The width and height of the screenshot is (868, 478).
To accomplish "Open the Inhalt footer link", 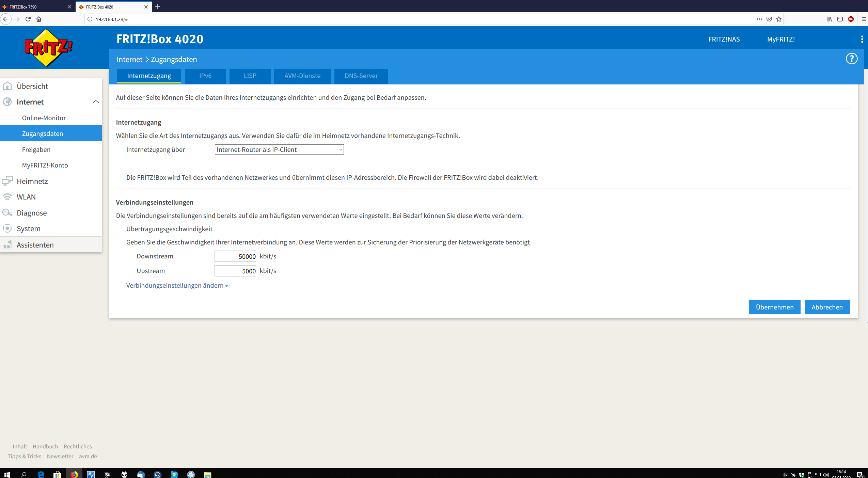I will pos(20,446).
